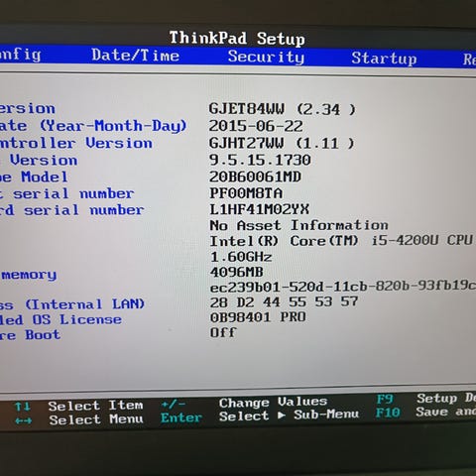Select the machine type model 20B60061MD
476x476 pixels.
click(255, 177)
